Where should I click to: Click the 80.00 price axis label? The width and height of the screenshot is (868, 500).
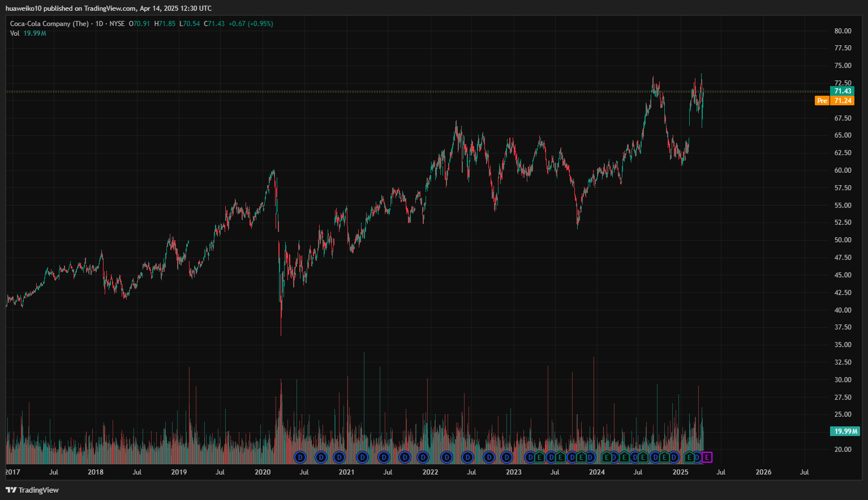843,31
